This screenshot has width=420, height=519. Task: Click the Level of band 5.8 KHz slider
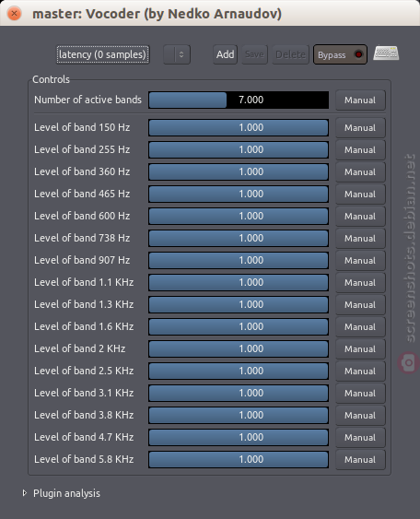coord(239,459)
